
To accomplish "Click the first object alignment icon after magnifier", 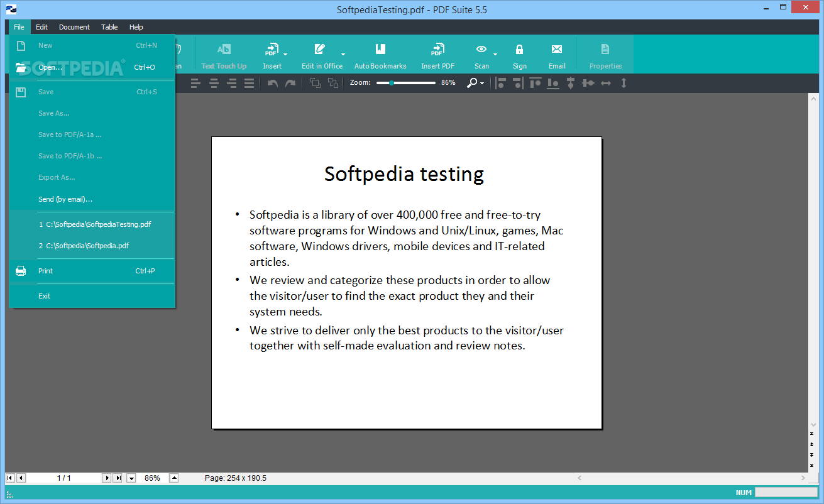I will 501,83.
